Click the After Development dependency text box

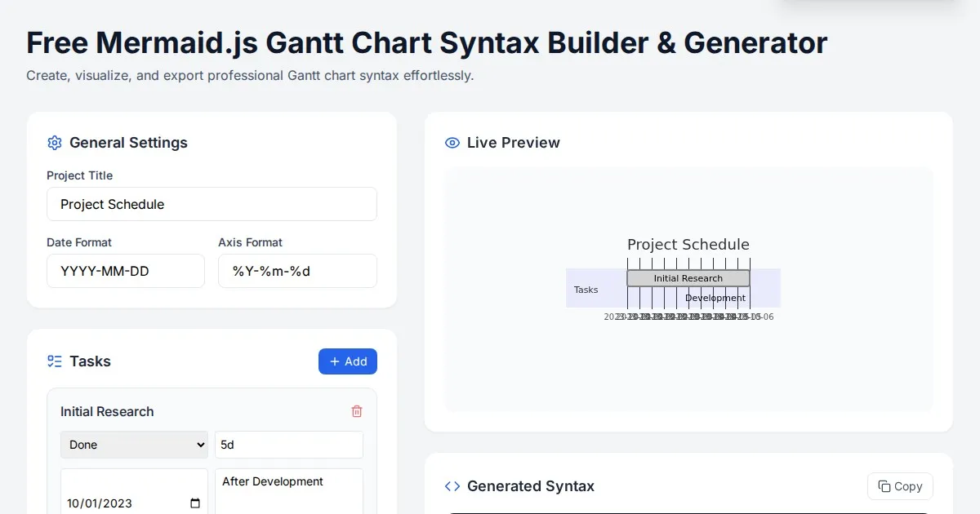pos(289,490)
